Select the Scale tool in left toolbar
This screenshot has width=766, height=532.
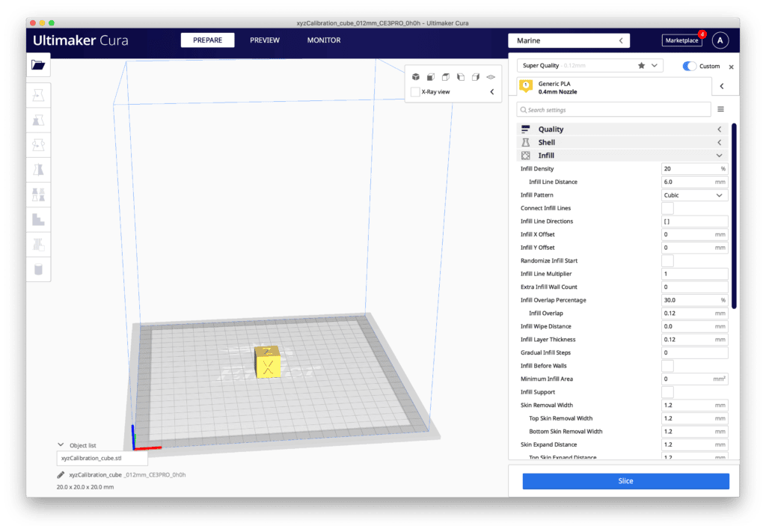click(x=38, y=120)
